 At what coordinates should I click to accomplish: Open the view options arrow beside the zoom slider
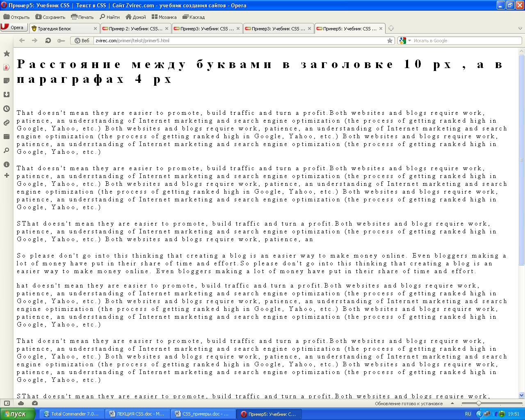tap(452, 404)
